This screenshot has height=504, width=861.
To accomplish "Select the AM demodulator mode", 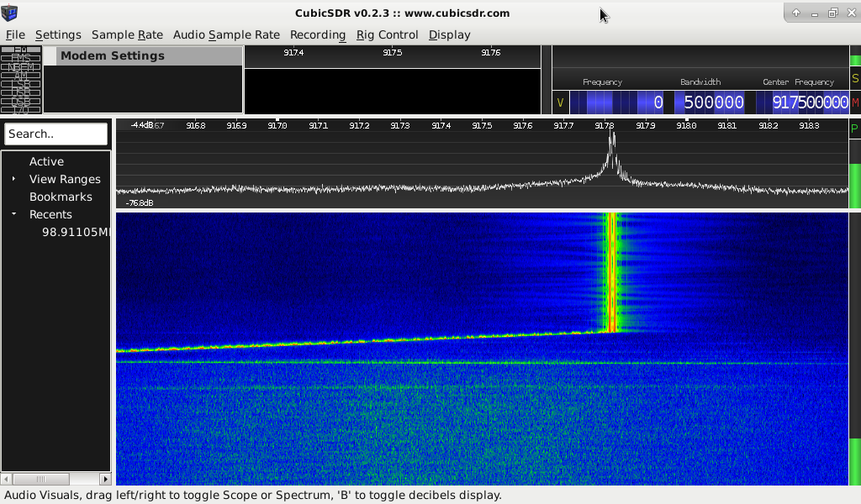I will tap(21, 76).
